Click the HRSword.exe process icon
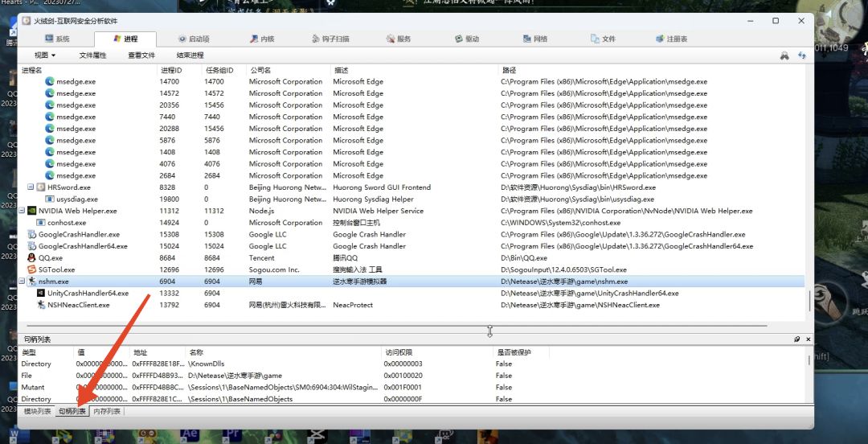The width and height of the screenshot is (868, 444). [x=41, y=187]
